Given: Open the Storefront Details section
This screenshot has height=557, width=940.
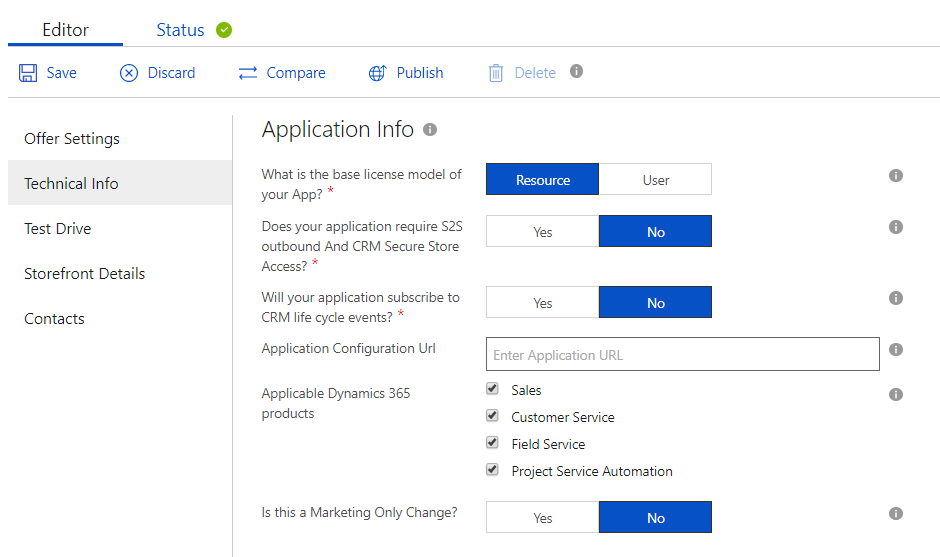Looking at the screenshot, I should 85,274.
